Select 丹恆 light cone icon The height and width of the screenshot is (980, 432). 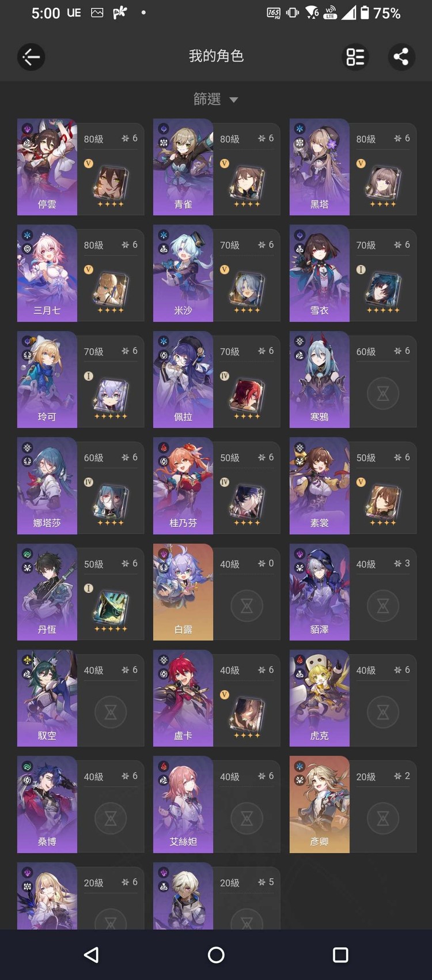pyautogui.click(x=111, y=610)
